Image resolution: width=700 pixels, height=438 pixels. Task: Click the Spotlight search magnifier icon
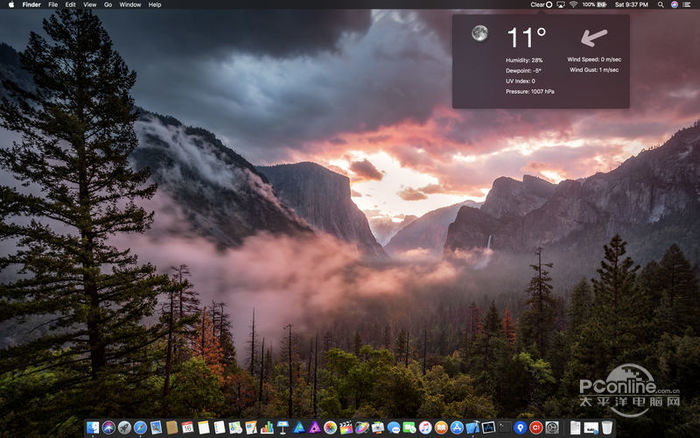[660, 5]
